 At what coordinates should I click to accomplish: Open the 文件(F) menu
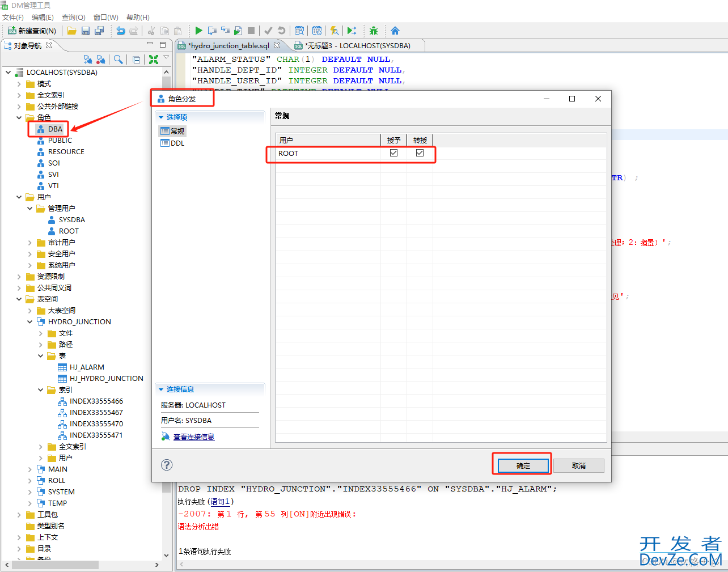13,18
